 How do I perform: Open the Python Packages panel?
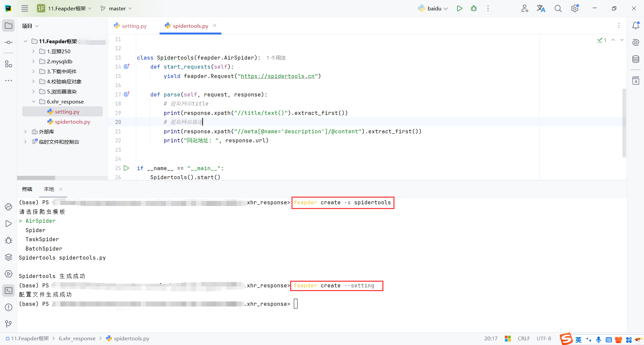coord(8,257)
